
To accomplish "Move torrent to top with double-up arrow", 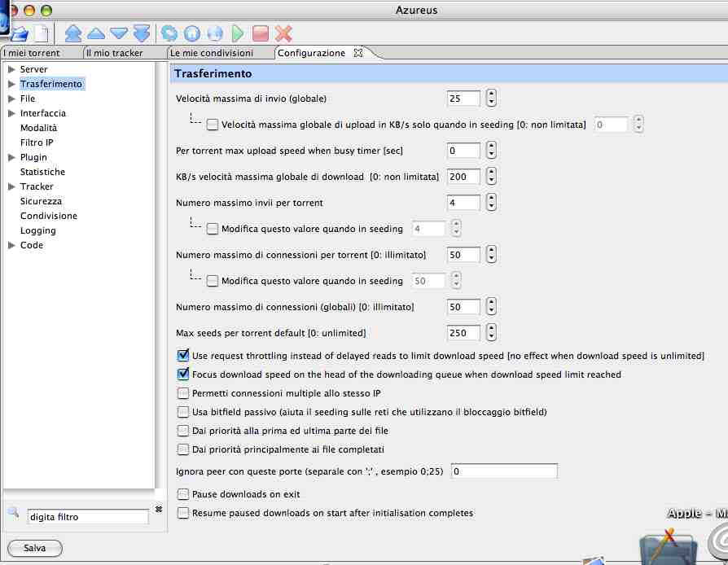I will 73,33.
